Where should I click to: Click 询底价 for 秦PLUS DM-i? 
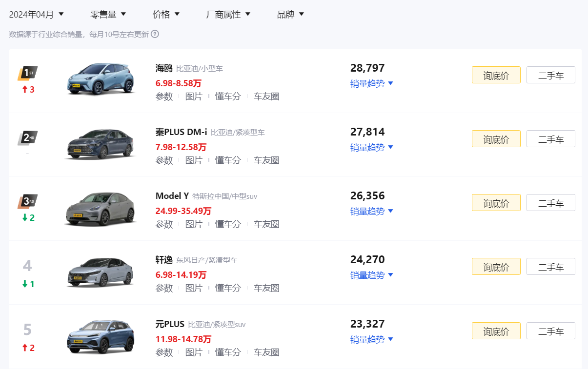click(496, 139)
